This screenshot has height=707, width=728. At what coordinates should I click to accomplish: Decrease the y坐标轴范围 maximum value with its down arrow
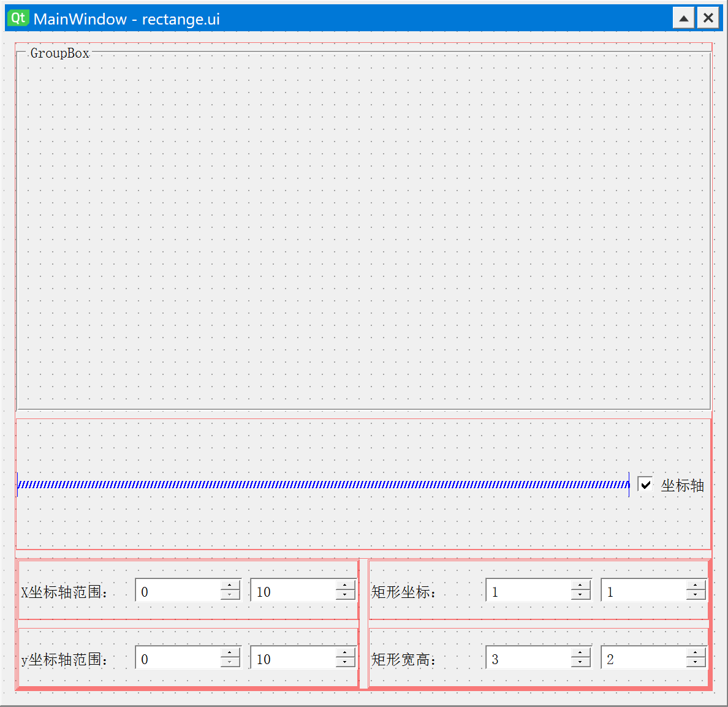point(346,663)
